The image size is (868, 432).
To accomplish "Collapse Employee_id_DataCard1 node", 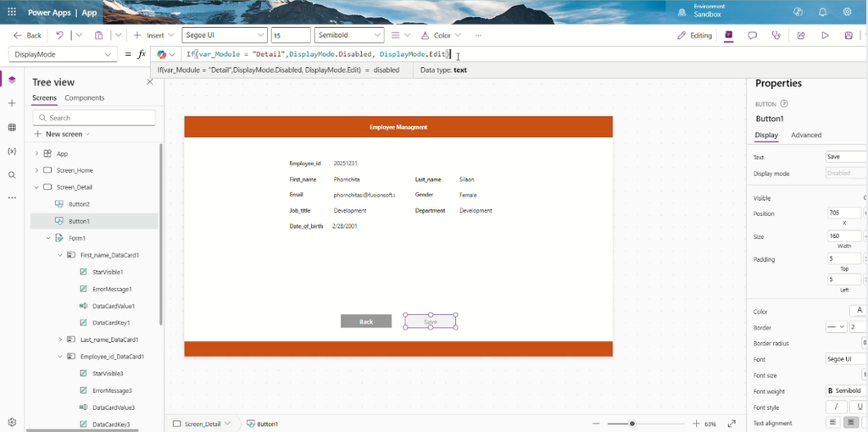I will pyautogui.click(x=60, y=357).
